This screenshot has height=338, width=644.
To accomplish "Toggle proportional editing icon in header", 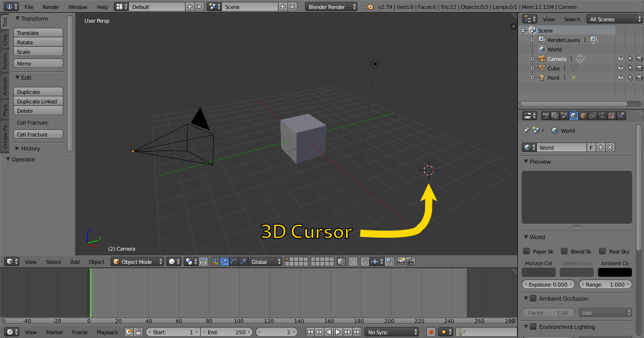I will 353,262.
